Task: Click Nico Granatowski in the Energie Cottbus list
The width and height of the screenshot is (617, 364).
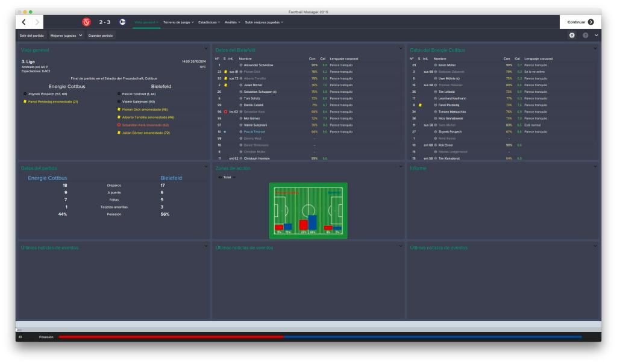Action: click(451, 119)
